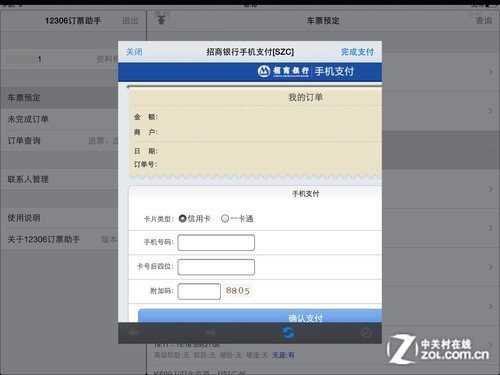
Task: Tap the back arrow in bottom toolbar
Action: pos(134,333)
